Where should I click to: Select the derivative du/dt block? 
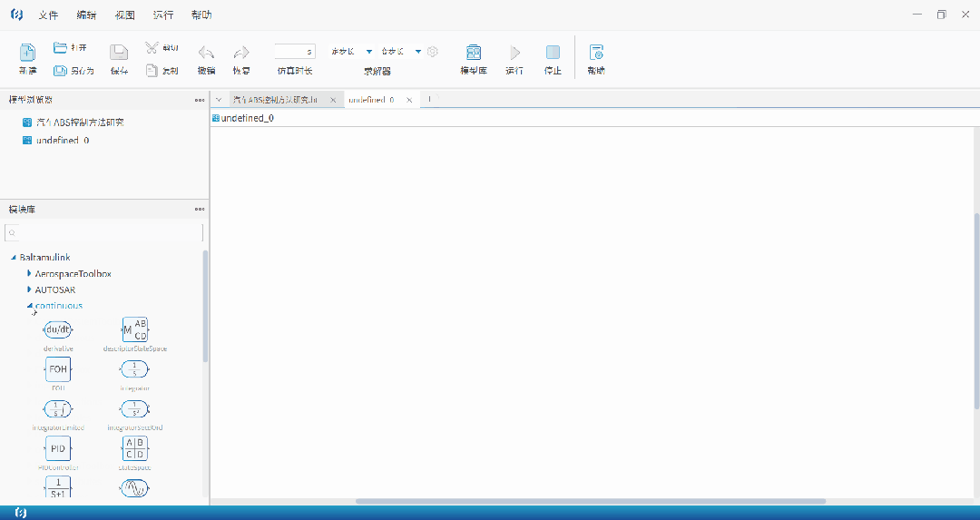point(57,329)
